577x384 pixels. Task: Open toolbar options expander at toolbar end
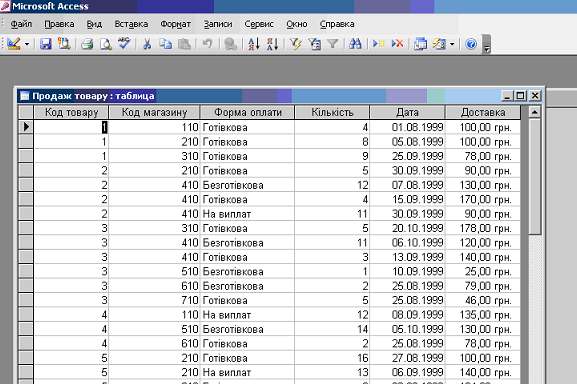pyautogui.click(x=486, y=44)
